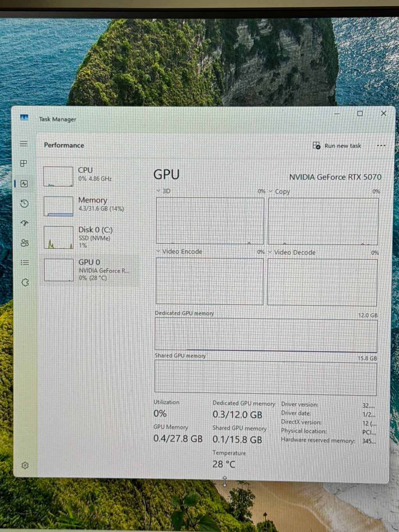The height and width of the screenshot is (532, 399).
Task: Click the 0.1/15.8 GB shared memory value
Action: 237,440
